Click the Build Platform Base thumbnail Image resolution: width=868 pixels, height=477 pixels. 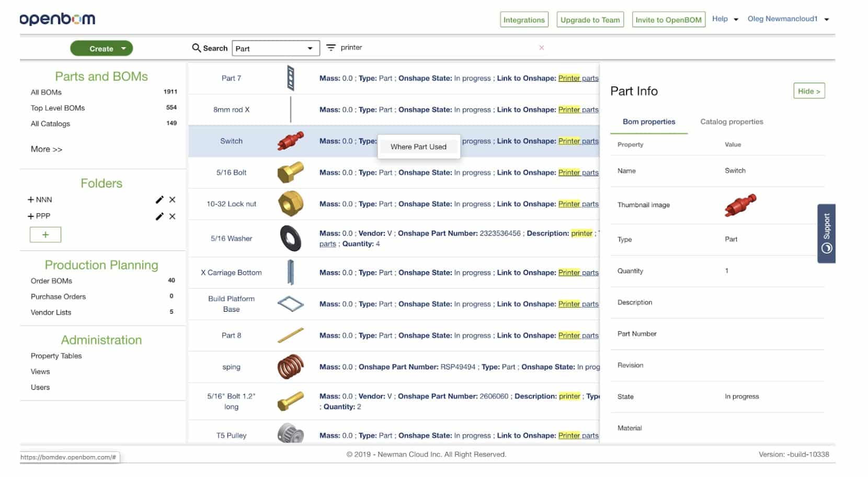(x=291, y=304)
